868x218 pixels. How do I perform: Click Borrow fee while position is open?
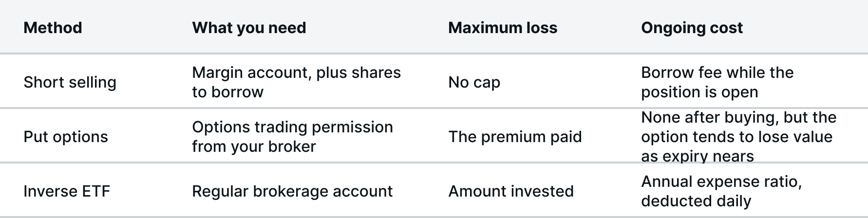(717, 82)
